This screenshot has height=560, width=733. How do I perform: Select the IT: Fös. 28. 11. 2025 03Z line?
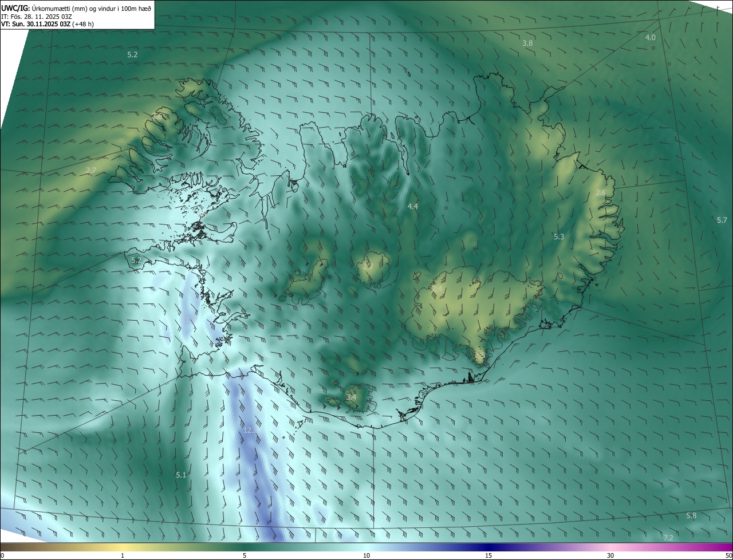[36, 16]
